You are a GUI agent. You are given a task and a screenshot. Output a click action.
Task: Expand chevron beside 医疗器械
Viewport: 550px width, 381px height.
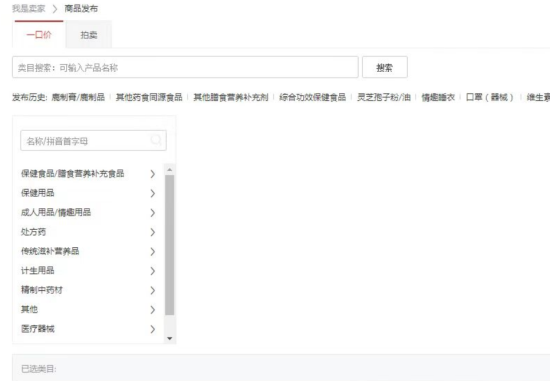[153, 329]
